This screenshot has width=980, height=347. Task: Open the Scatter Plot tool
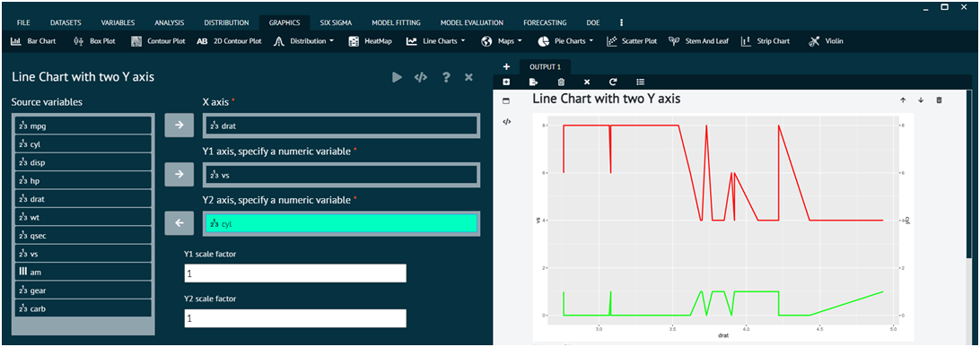[x=632, y=41]
